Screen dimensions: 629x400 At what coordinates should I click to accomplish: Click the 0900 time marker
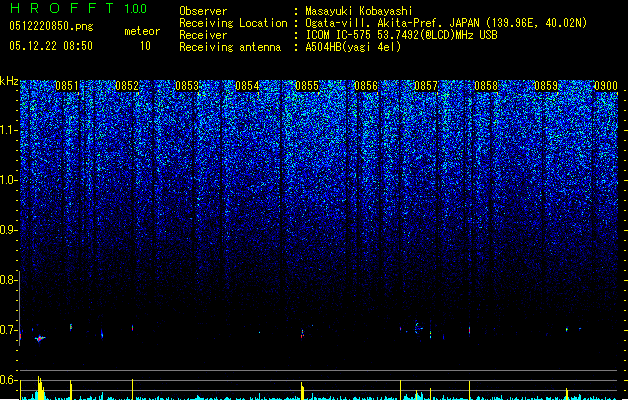point(606,86)
